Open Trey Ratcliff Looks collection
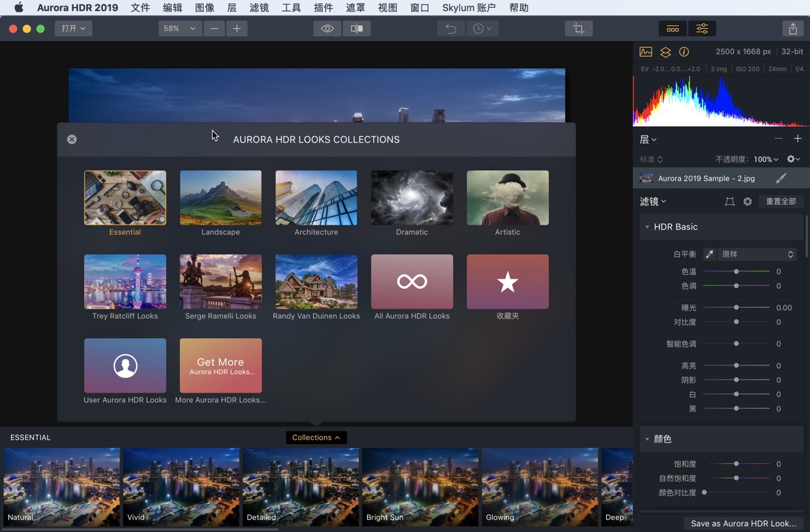 pos(125,282)
